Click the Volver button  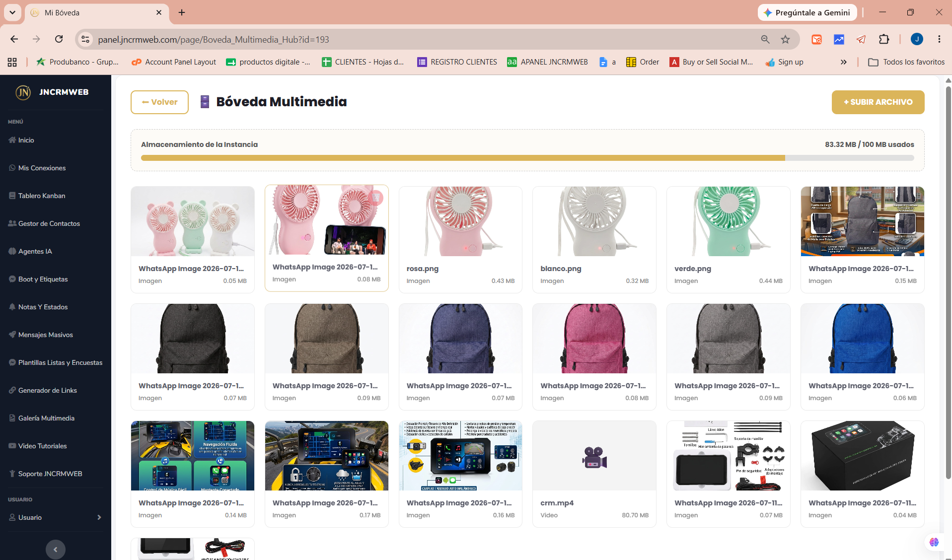(159, 102)
